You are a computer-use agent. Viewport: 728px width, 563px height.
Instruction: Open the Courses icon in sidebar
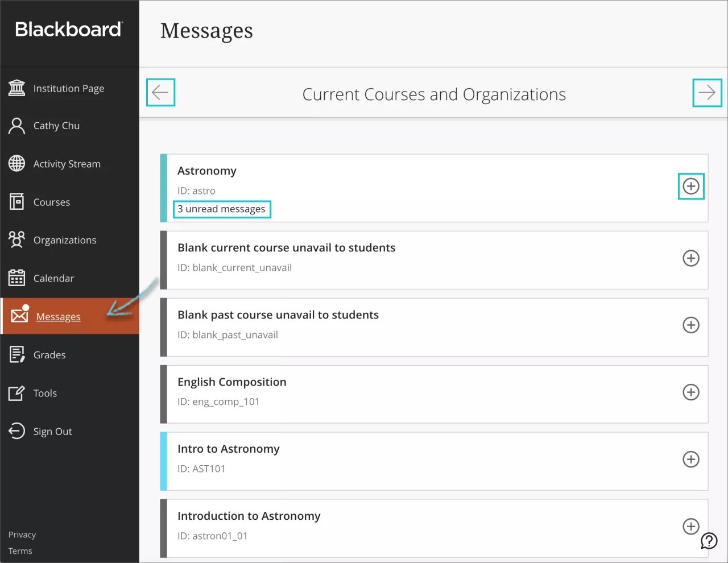point(17,201)
